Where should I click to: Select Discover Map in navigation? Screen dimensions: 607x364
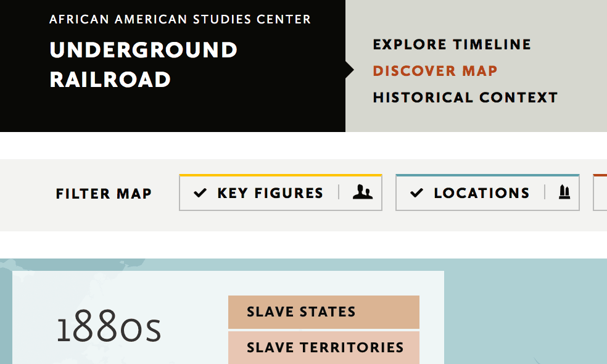pyautogui.click(x=435, y=71)
